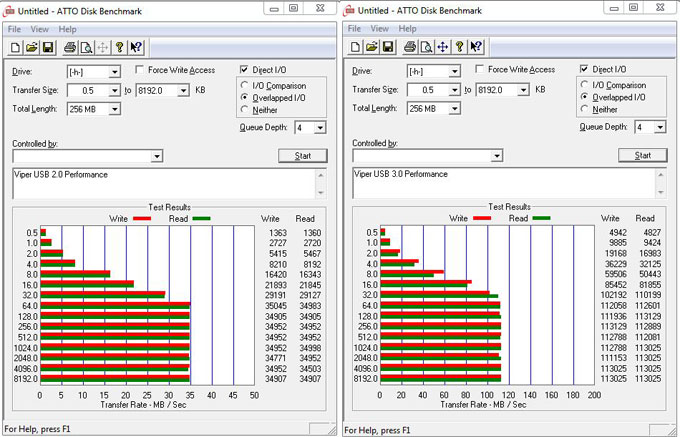
Task: Select Neither radio in right window
Action: pos(584,109)
